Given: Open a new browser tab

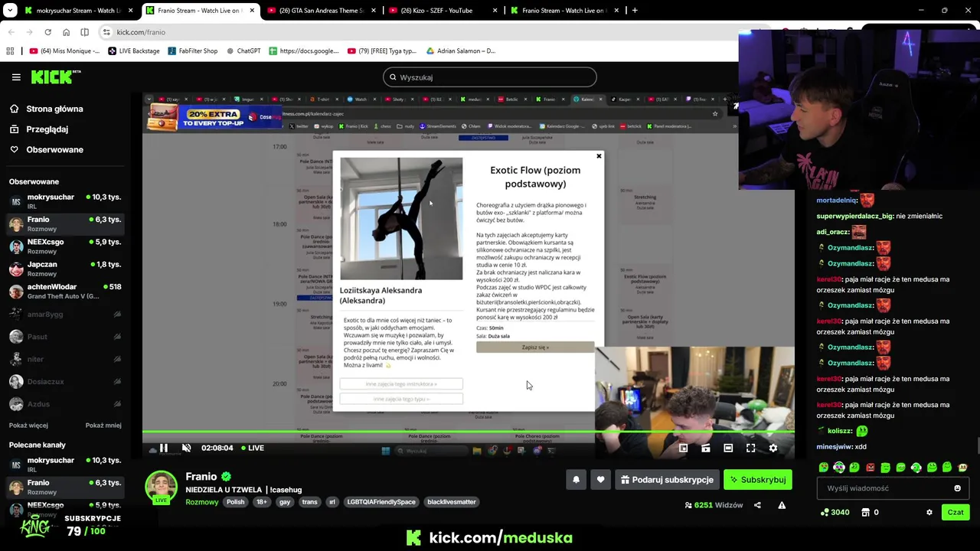Looking at the screenshot, I should (x=635, y=11).
